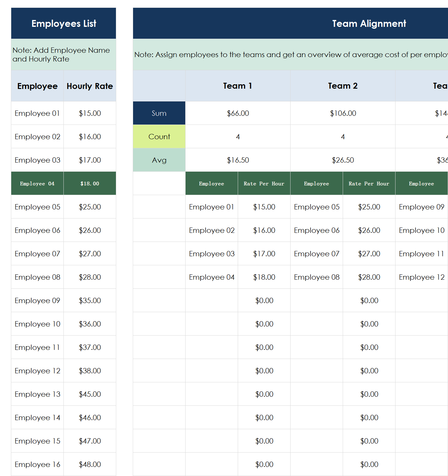Select Employee 09 in Team 3 column

(x=421, y=207)
